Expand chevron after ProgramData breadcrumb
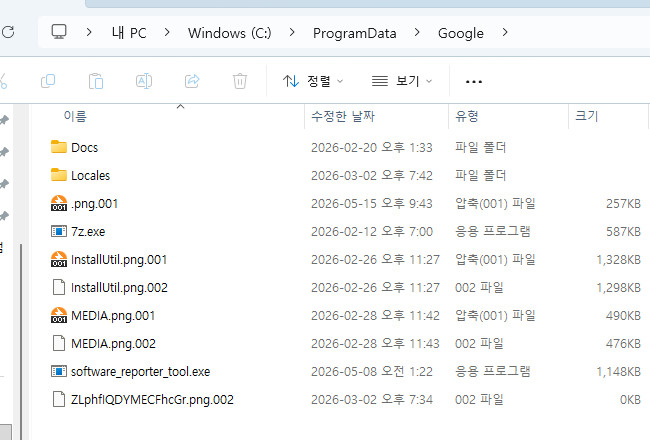This screenshot has width=650, height=440. click(417, 32)
